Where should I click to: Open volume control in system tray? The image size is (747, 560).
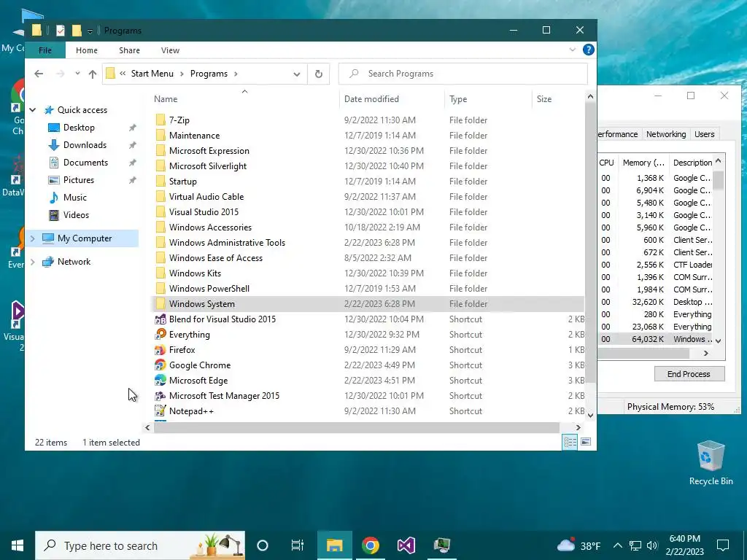click(652, 545)
